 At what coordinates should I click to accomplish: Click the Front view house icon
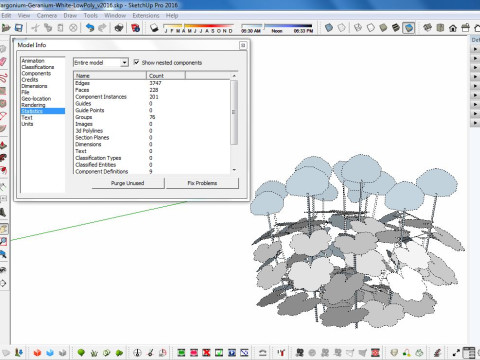pos(453,28)
